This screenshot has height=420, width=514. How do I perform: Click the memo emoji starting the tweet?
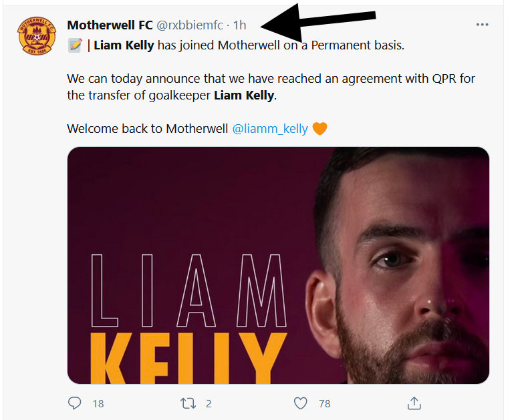point(75,45)
